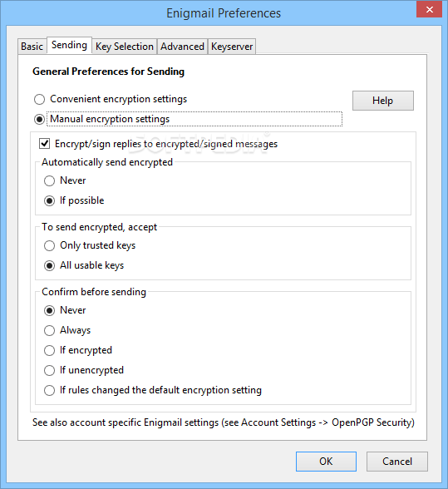
Task: Go to the Advanced tab
Action: pyautogui.click(x=182, y=47)
